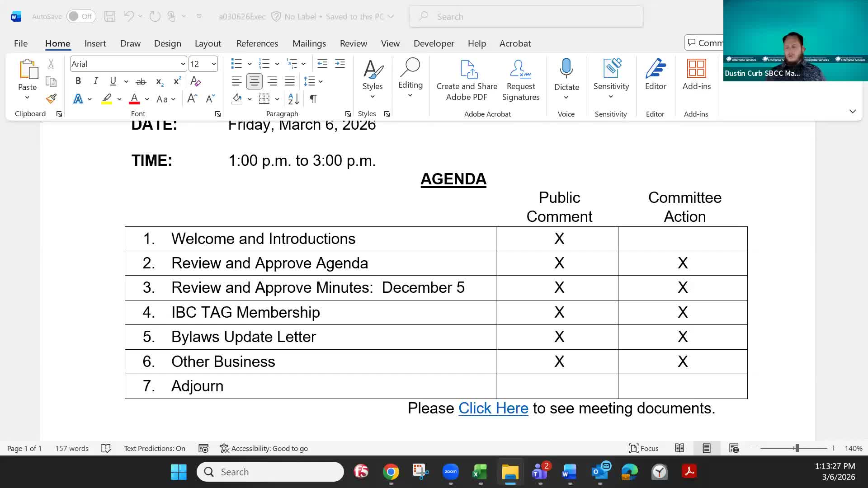Expand the font size dropdown
This screenshot has width=868, height=488.
(214, 64)
